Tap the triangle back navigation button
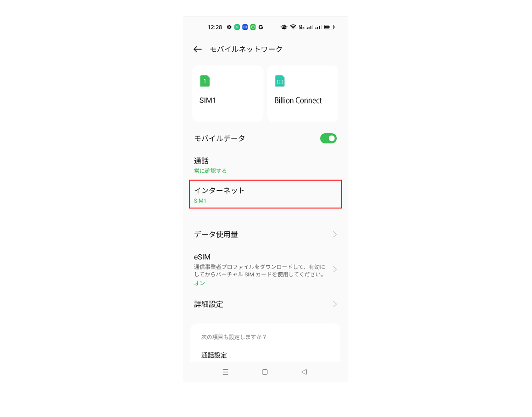 305,372
